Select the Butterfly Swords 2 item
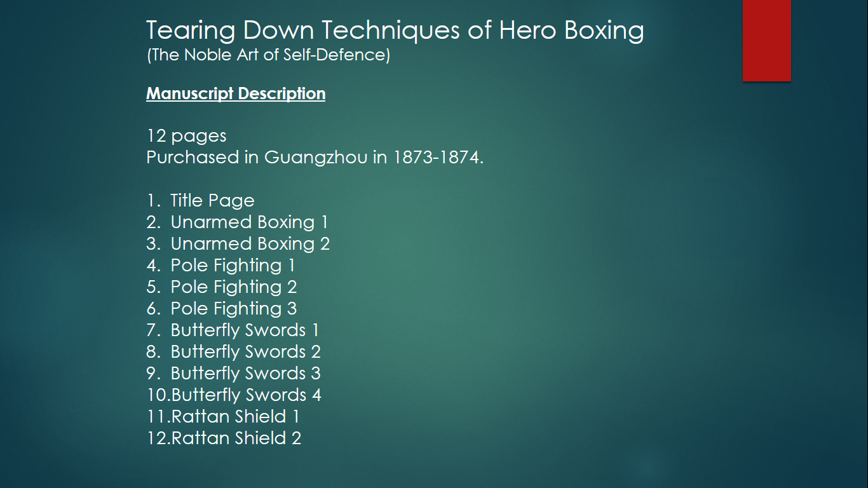Viewport: 868px width, 488px height. [x=245, y=352]
